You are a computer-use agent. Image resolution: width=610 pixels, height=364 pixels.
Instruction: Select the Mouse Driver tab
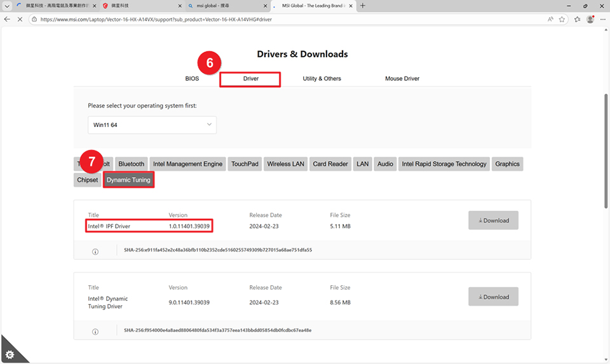pos(402,79)
